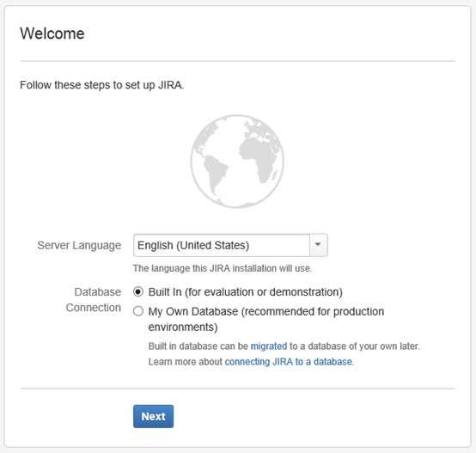Open the 'migrated' link
This screenshot has height=453, width=476.
coord(269,346)
